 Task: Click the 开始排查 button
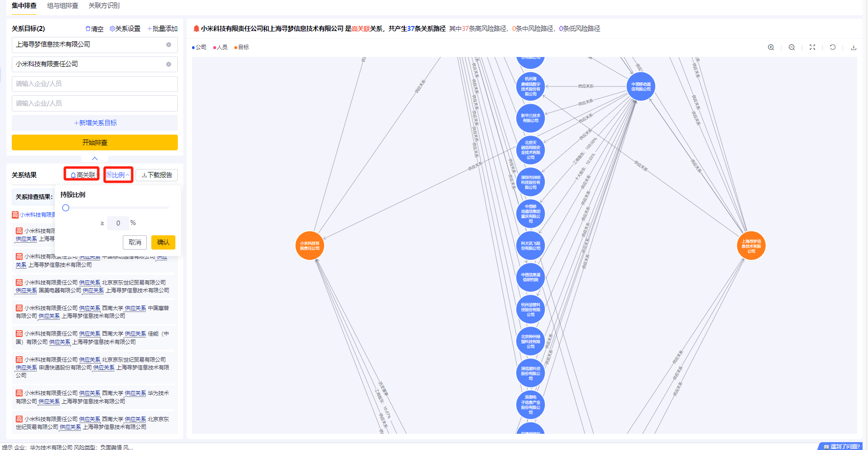94,142
